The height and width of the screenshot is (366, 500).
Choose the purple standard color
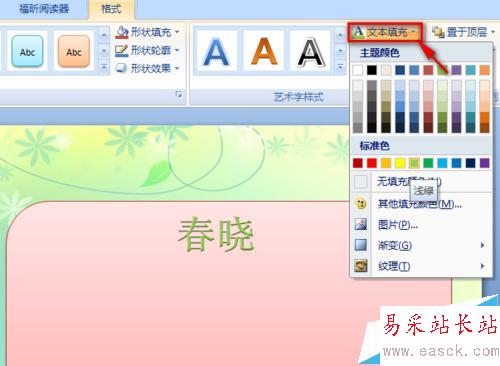[484, 163]
